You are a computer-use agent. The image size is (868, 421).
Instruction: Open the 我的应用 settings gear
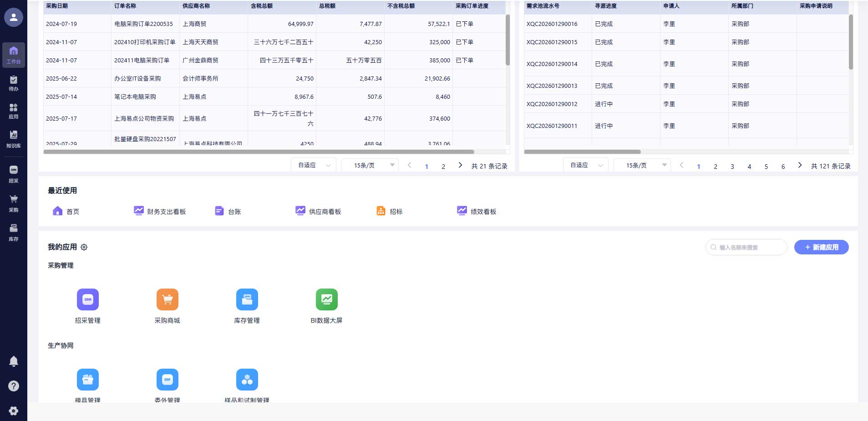[84, 247]
